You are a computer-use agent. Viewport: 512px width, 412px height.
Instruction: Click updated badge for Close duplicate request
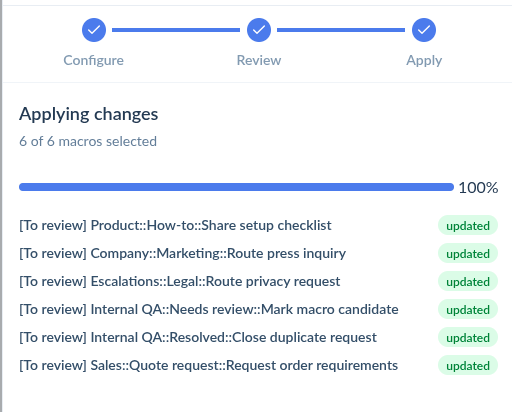[x=468, y=338]
